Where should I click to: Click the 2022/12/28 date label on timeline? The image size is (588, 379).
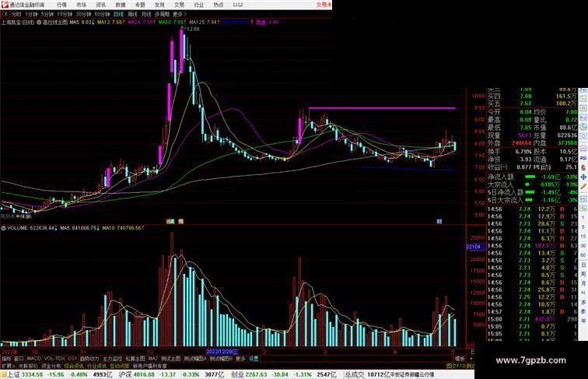pyautogui.click(x=222, y=352)
